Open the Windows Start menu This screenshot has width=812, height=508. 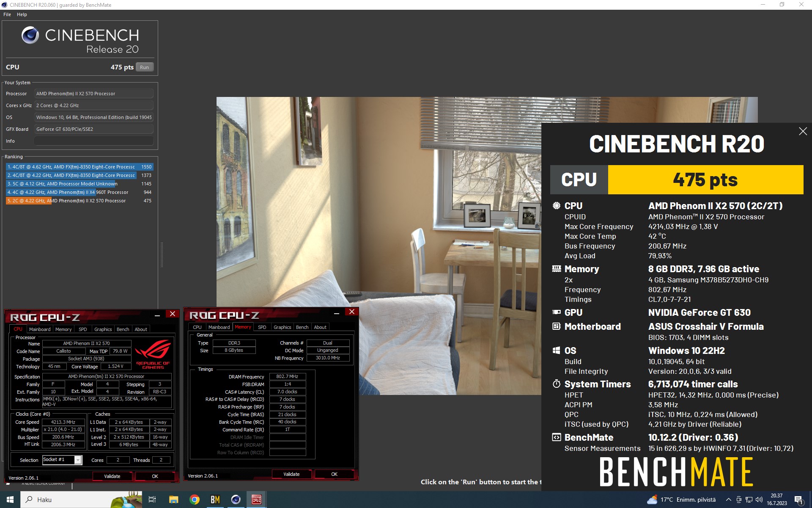click(x=10, y=500)
